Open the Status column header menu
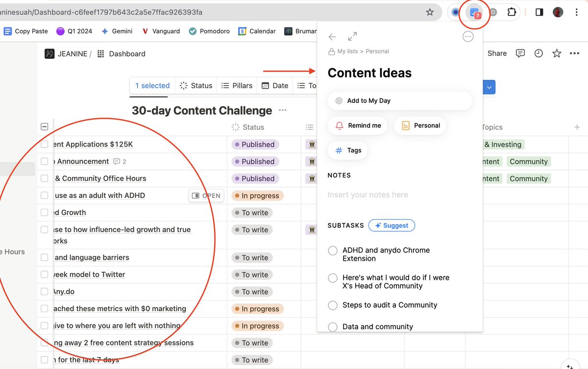Viewport: 588px width, 369px height. pos(247,127)
